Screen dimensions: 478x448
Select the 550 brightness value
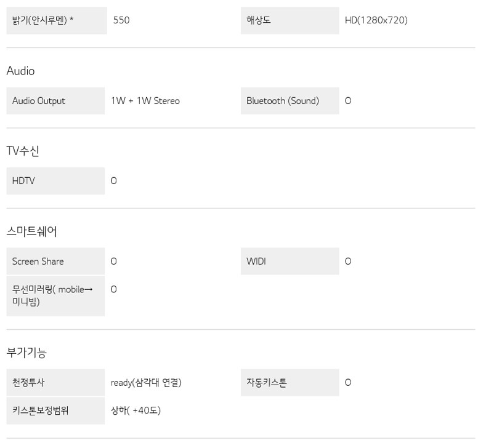point(121,20)
